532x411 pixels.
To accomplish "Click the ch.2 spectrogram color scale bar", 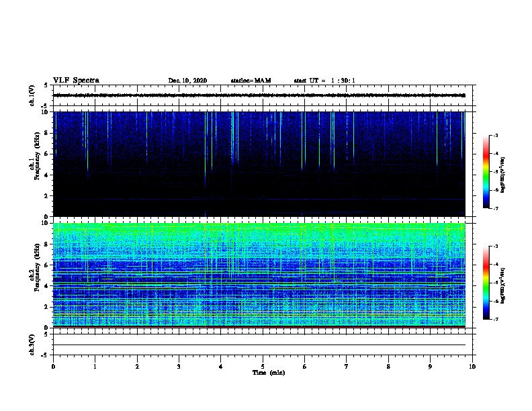I will 486,283.
